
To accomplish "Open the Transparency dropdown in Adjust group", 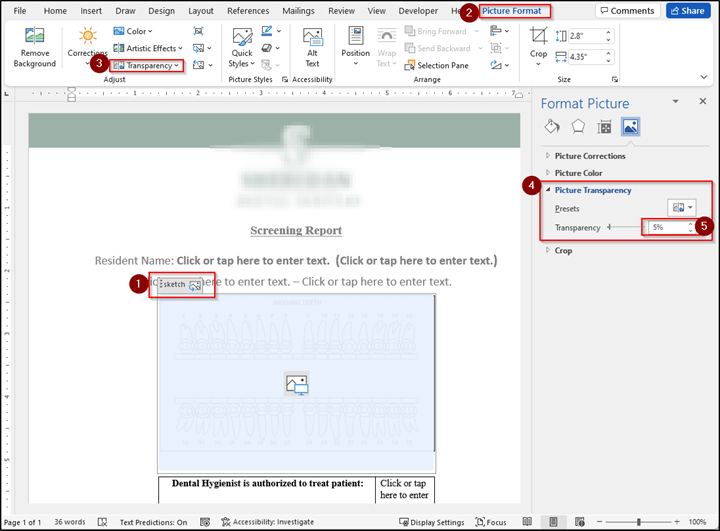I will (x=147, y=65).
